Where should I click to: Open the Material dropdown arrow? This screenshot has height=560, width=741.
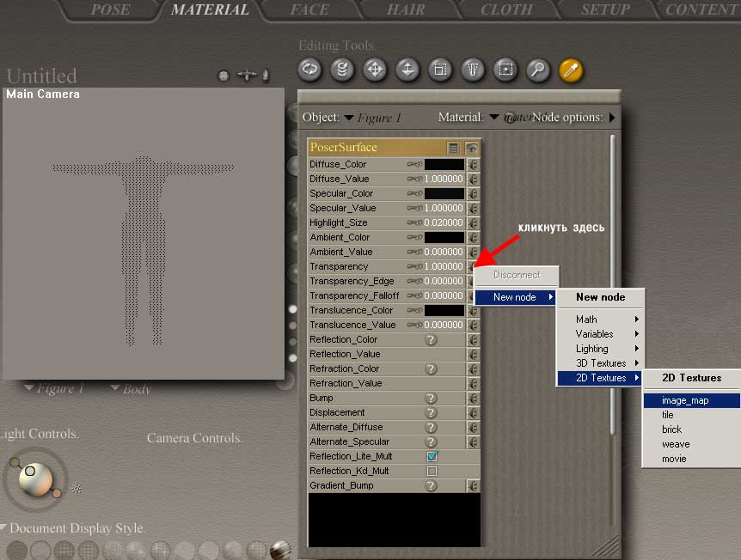pos(494,118)
